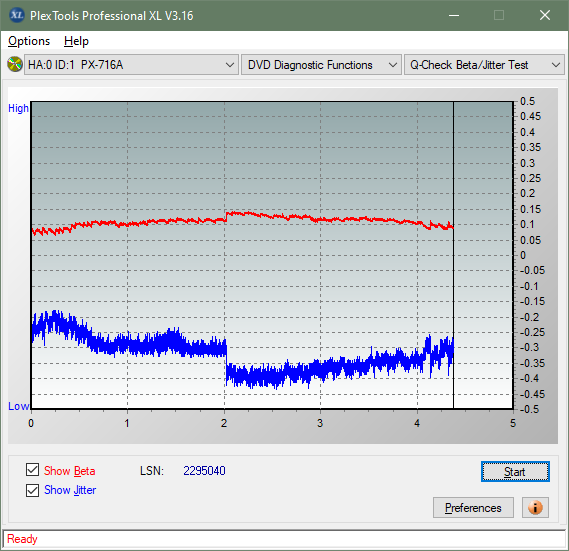Click the LSN value 2295040
Image resolution: width=569 pixels, height=551 pixels.
click(x=204, y=471)
